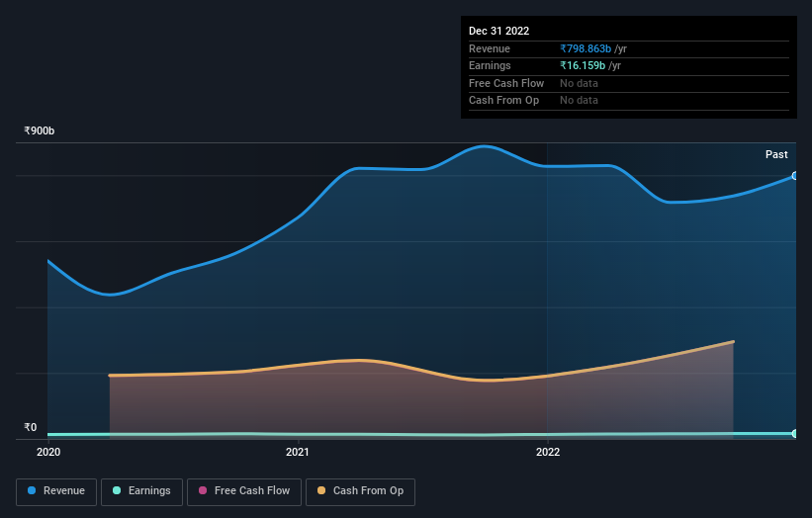Click the 2021 x-axis label
Screen dimensions: 812x518
[298, 453]
